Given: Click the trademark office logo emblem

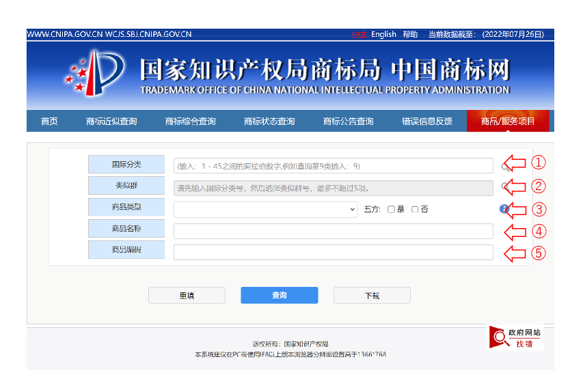Looking at the screenshot, I should pyautogui.click(x=94, y=73).
